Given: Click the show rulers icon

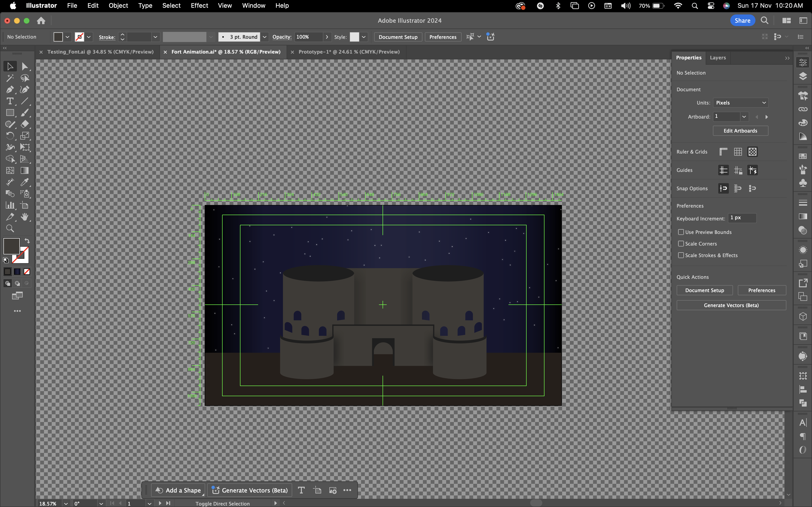Looking at the screenshot, I should (723, 152).
